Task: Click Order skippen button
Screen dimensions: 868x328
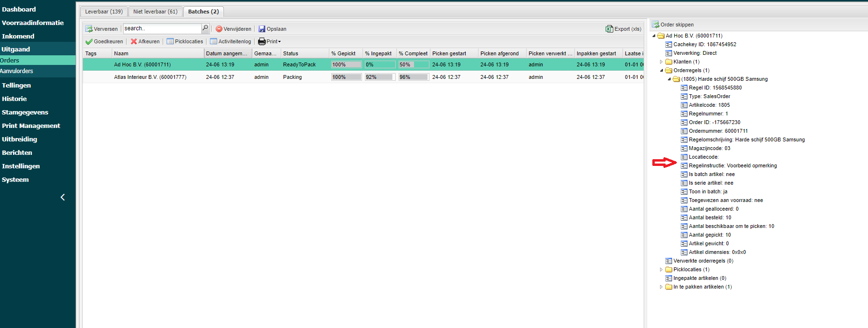Action: [673, 25]
